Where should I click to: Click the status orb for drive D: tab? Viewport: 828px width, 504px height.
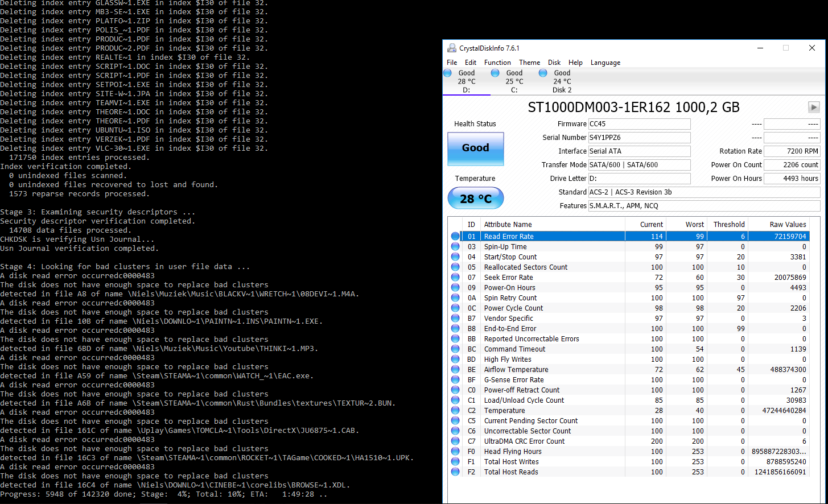[x=447, y=73]
